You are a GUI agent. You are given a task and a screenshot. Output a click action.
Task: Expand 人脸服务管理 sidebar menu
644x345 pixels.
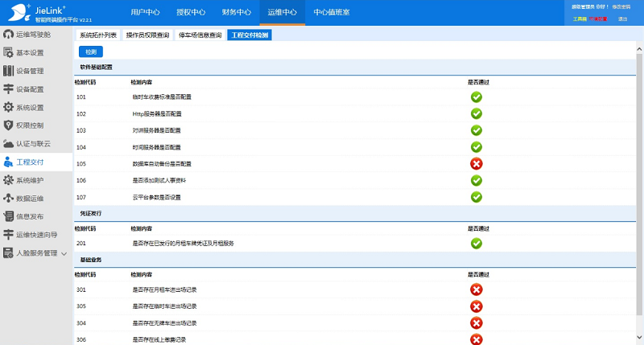pos(36,253)
